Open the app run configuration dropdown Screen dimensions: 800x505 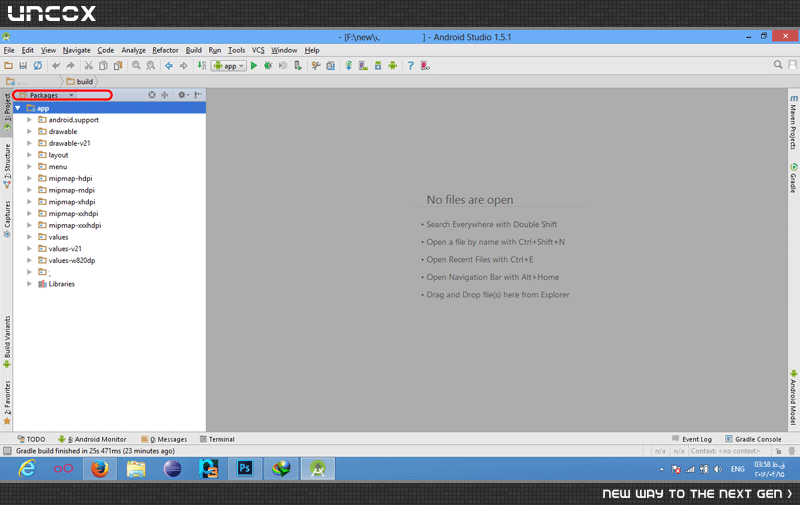pos(229,66)
